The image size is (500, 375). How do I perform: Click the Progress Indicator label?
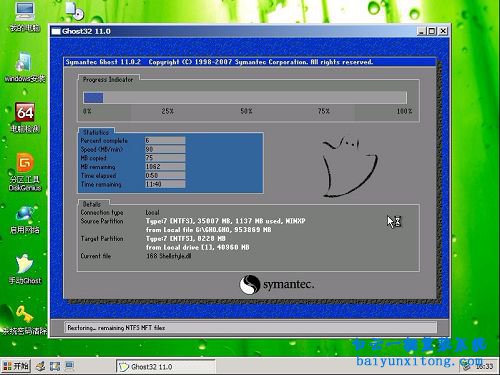pos(108,79)
